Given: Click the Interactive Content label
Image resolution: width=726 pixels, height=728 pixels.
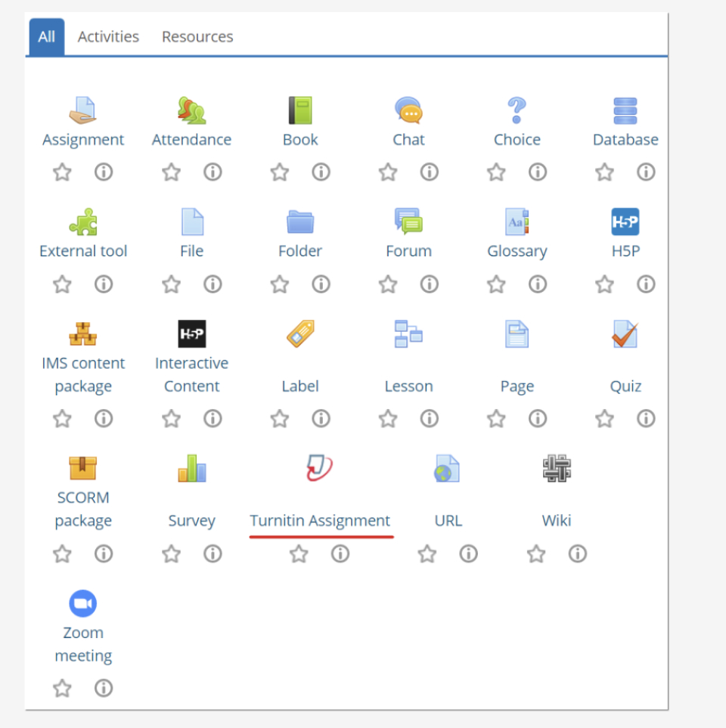Looking at the screenshot, I should (x=192, y=374).
